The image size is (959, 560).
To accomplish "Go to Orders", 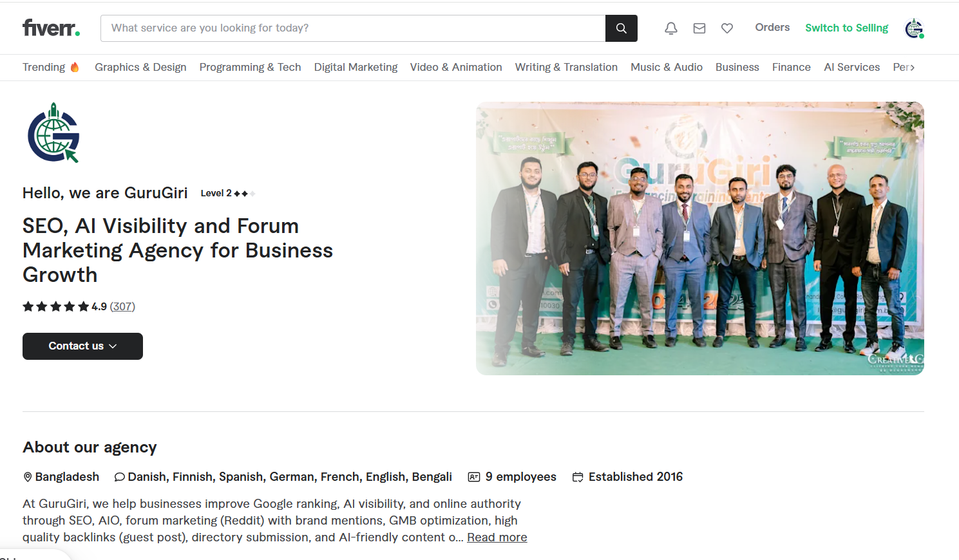I will pos(772,27).
